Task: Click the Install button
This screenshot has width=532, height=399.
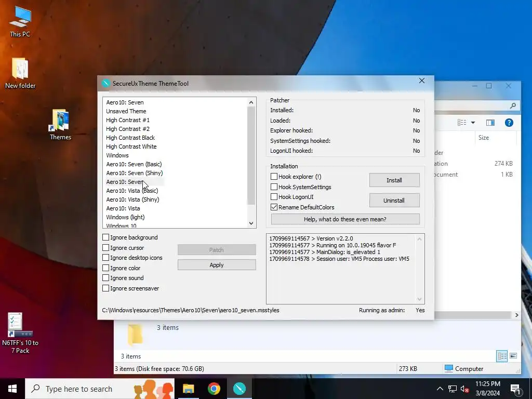Action: click(x=394, y=180)
